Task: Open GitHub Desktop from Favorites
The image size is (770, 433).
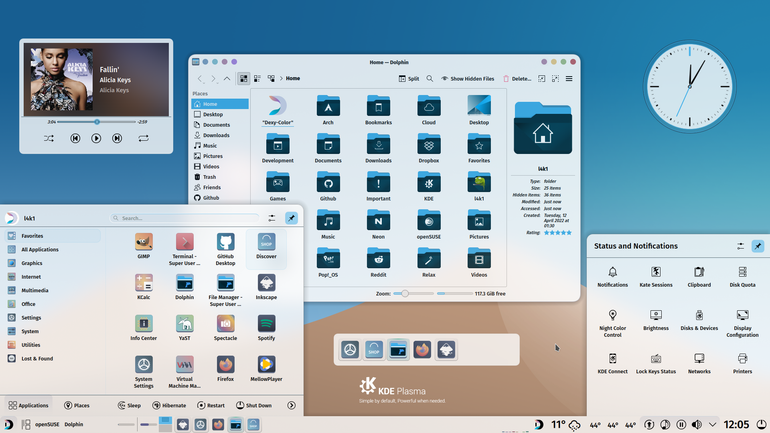Action: coord(225,249)
